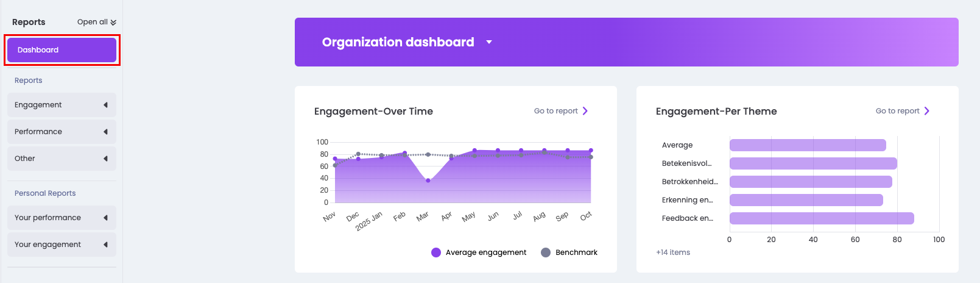980x283 pixels.
Task: Click chevron icon beside Engagement-Per Theme report link
Action: [927, 111]
